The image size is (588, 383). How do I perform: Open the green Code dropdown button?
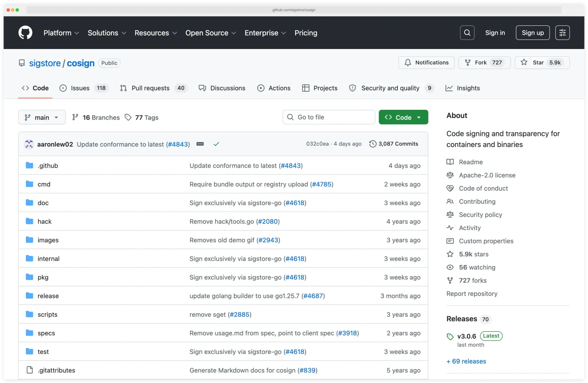tap(403, 117)
